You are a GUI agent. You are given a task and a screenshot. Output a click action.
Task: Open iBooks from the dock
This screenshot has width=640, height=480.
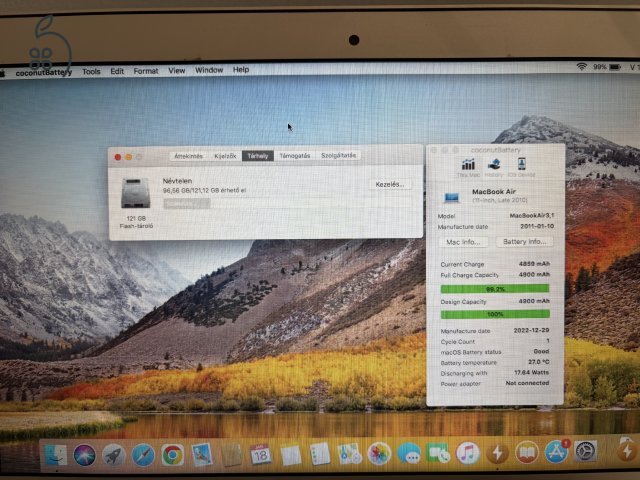coord(527,452)
